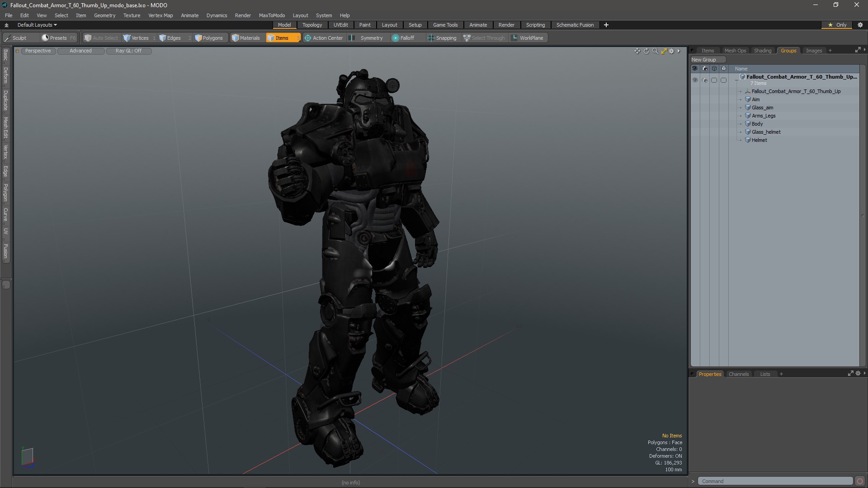The width and height of the screenshot is (868, 488).
Task: Click the record button beside Command field
Action: tap(860, 481)
